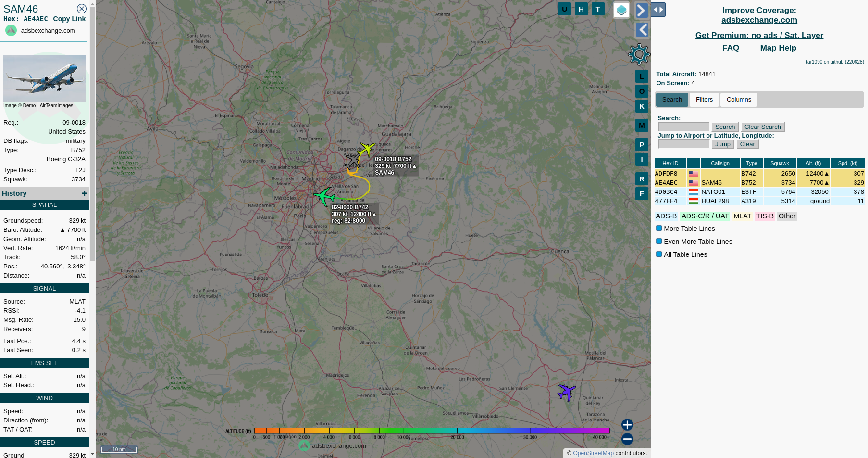Switch to the Columns tab
The width and height of the screenshot is (868, 458).
pos(739,100)
